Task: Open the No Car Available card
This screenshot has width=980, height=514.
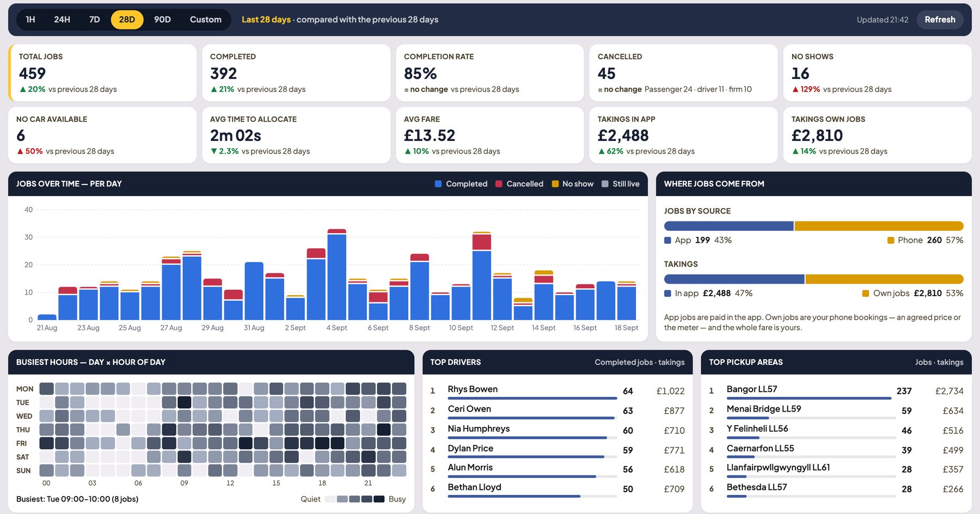Action: point(102,135)
